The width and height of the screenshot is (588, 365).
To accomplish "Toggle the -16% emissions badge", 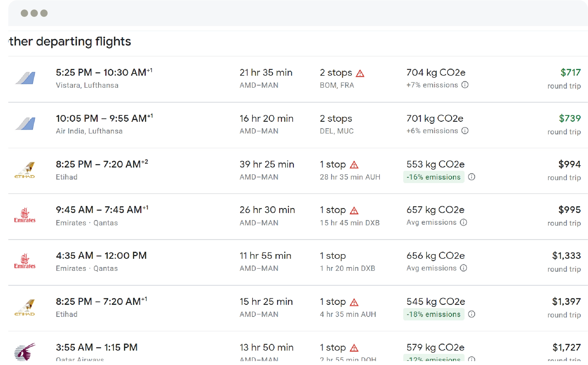I will pos(433,177).
